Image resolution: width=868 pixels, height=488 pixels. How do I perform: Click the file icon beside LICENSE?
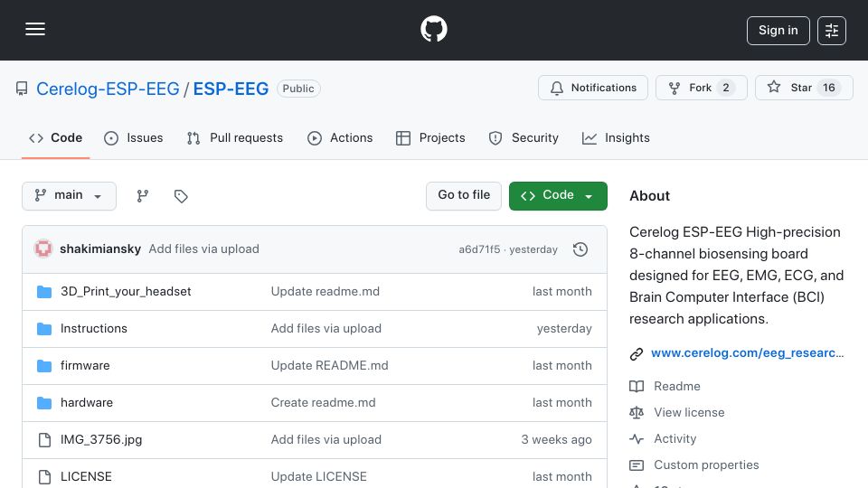(x=44, y=477)
